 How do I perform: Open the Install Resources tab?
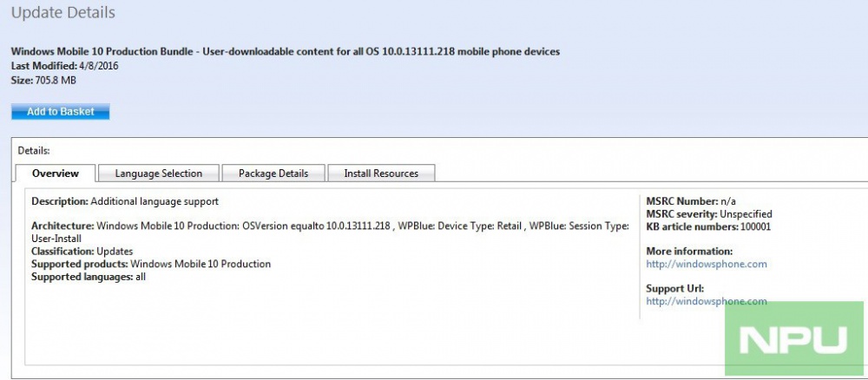pos(381,174)
